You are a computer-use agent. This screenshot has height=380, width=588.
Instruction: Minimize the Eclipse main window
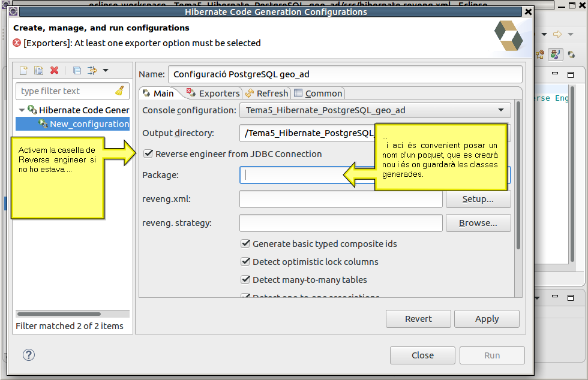562,6
